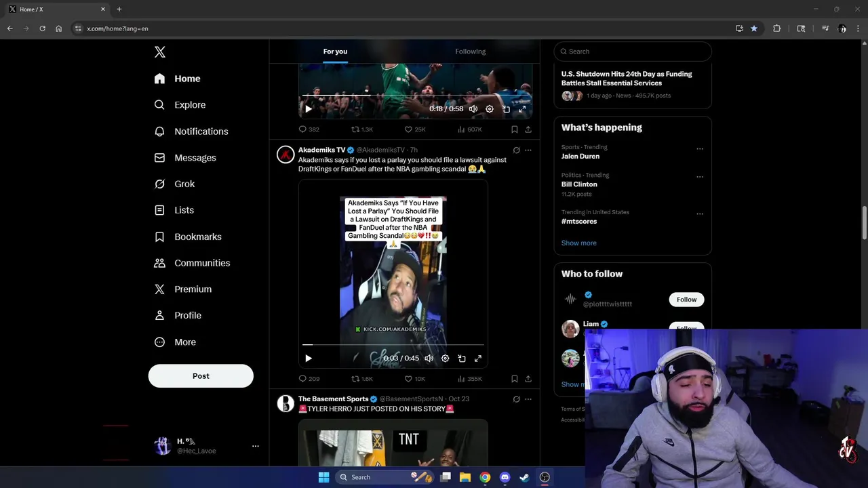
Task: Bookmark the basketball video post
Action: (x=515, y=129)
